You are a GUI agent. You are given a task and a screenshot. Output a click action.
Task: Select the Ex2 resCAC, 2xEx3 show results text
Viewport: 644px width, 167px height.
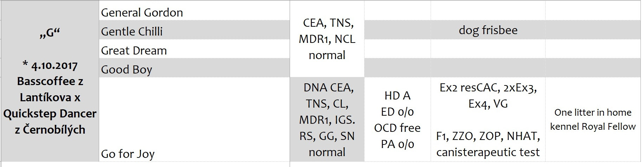[488, 88]
